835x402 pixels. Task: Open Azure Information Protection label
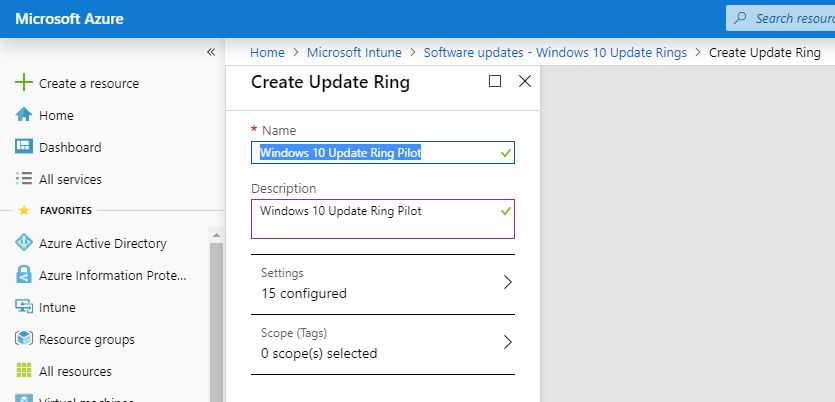(x=113, y=275)
